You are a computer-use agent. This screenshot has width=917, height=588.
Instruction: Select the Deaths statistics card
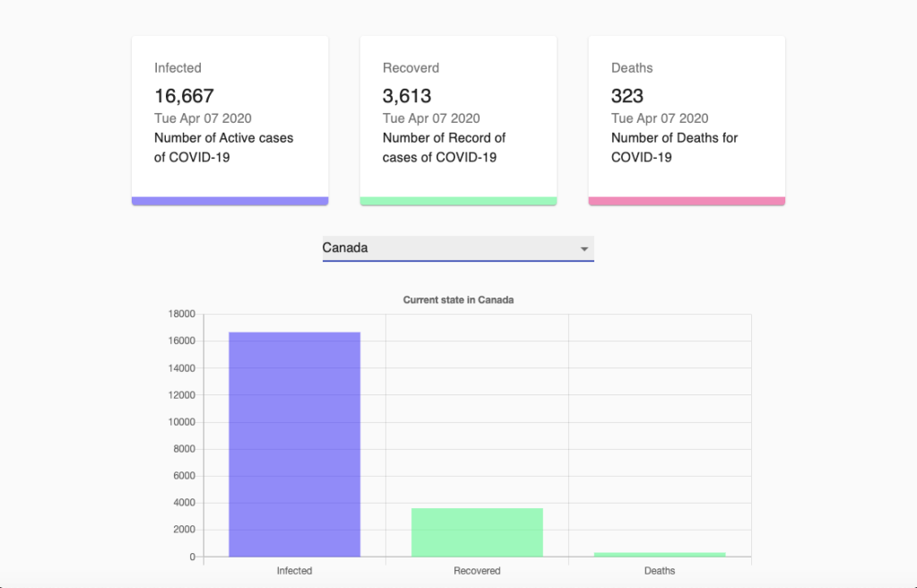pyautogui.click(x=687, y=117)
